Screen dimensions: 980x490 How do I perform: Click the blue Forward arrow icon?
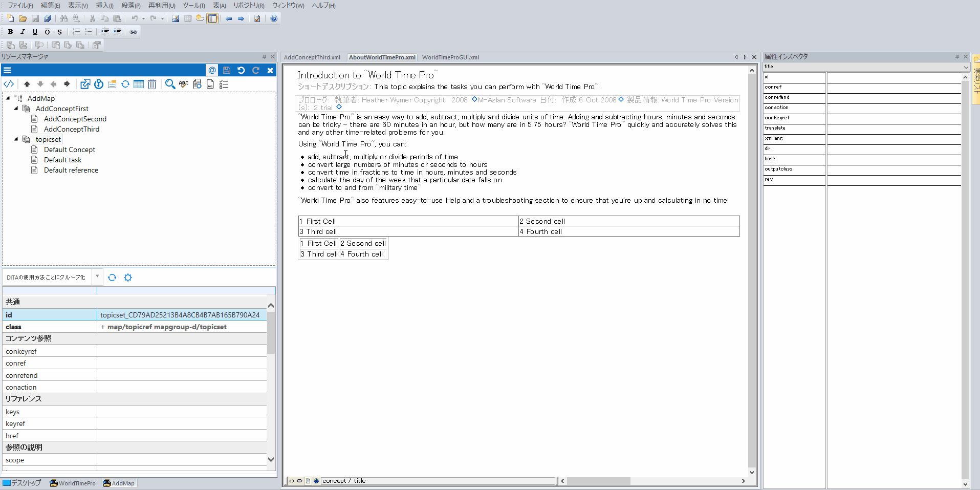coord(241,18)
